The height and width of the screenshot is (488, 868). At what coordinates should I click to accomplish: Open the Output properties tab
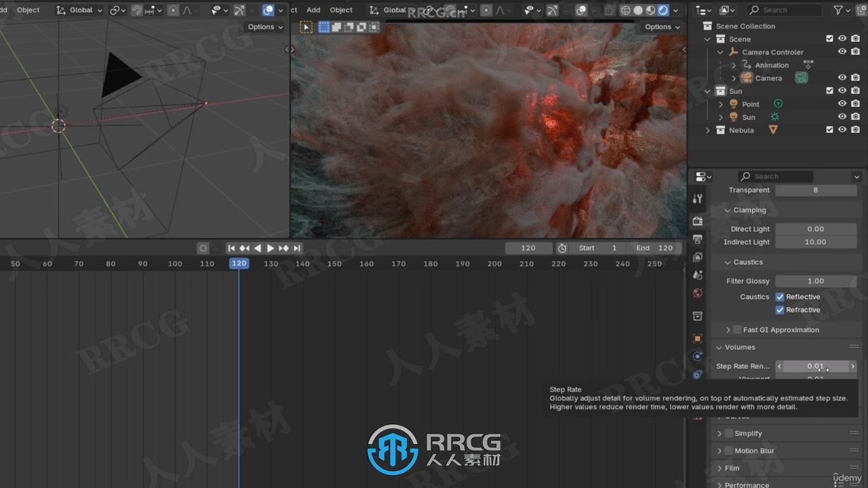point(698,239)
